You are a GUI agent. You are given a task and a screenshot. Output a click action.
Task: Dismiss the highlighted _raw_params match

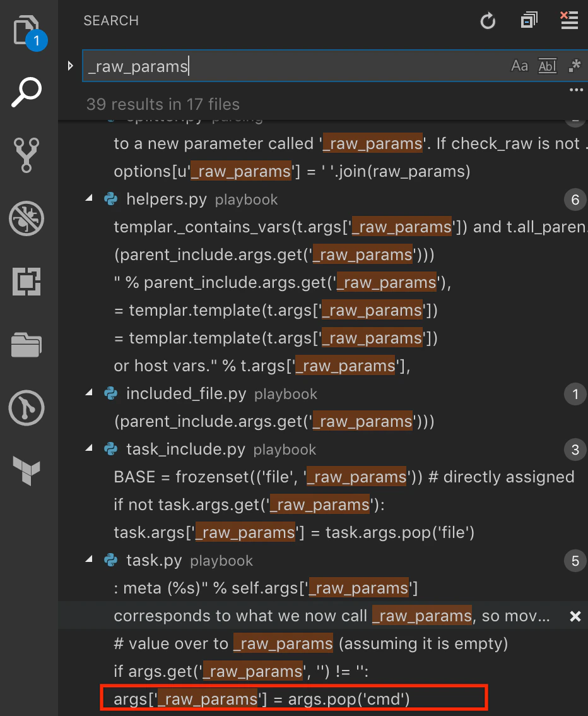click(574, 616)
